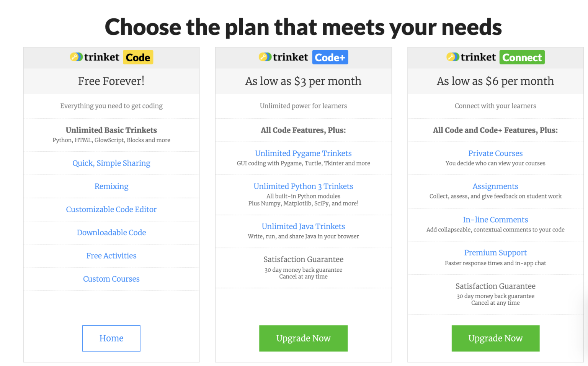
Task: Open the Custom Courses link
Action: [x=111, y=279]
